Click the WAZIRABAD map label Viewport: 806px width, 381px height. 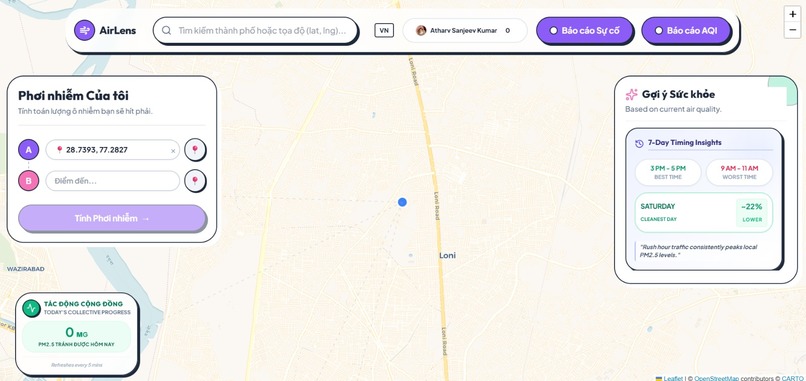click(x=25, y=269)
